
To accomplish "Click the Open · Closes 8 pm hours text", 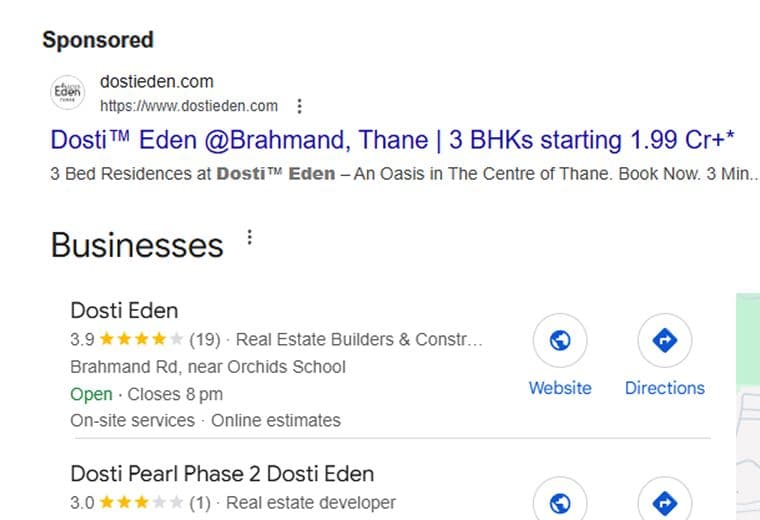I will click(x=146, y=394).
